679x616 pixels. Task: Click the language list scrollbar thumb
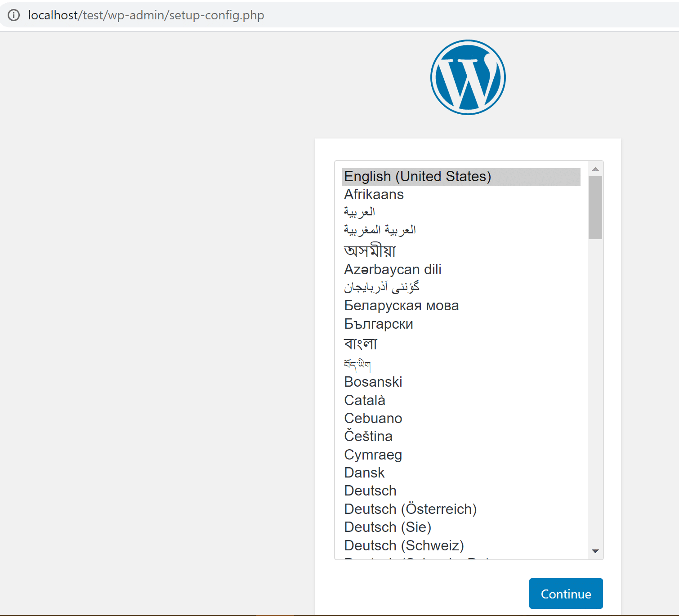click(x=595, y=208)
